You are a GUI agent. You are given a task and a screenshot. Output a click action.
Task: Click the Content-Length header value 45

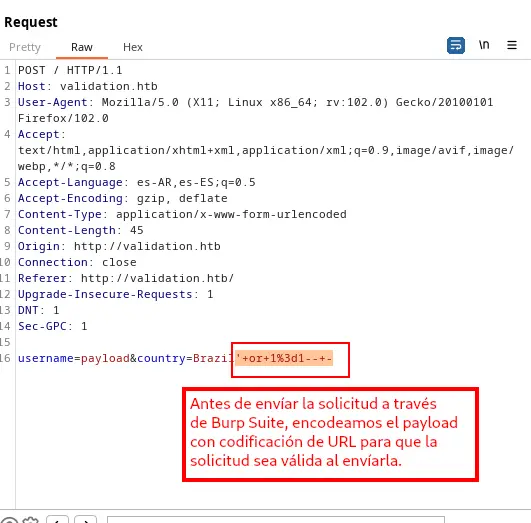137,230
